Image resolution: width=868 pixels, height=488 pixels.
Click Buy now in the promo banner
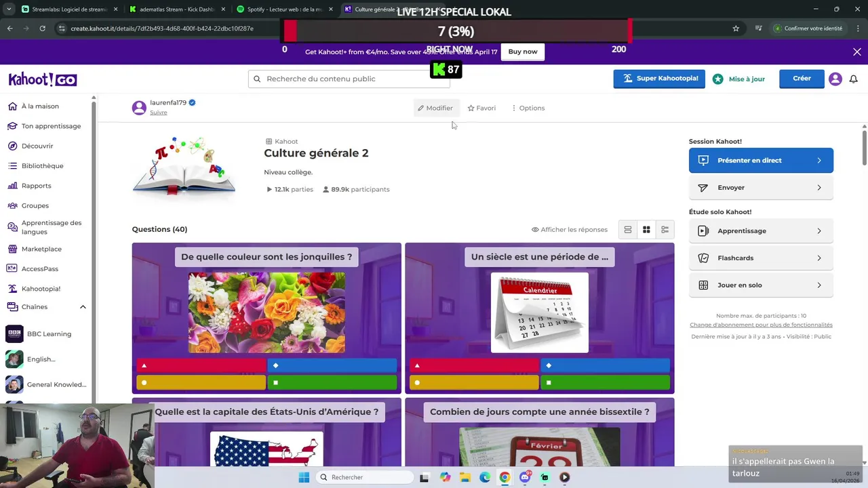[523, 52]
